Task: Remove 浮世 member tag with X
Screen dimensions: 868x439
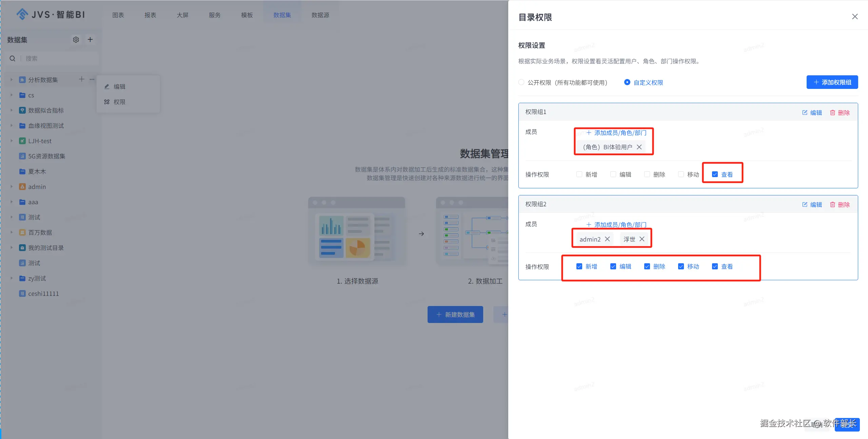Action: tap(642, 239)
